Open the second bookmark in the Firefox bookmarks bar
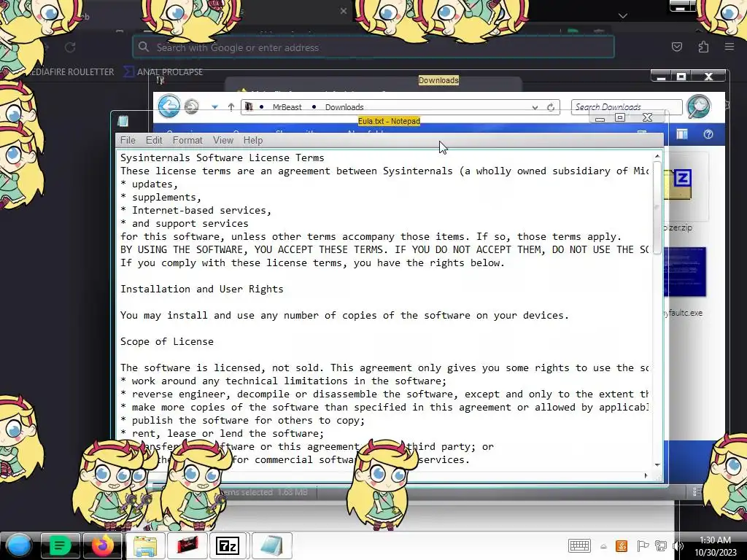Screen dimensions: 747x560 pyautogui.click(x=163, y=72)
